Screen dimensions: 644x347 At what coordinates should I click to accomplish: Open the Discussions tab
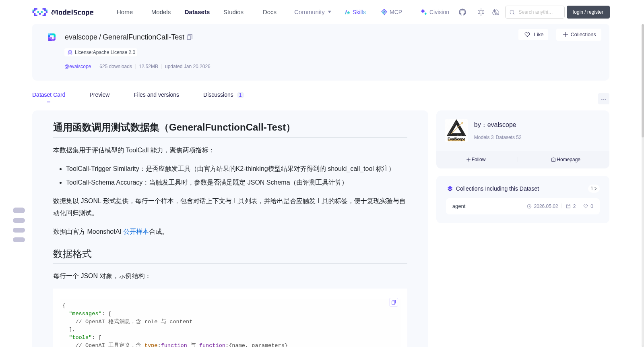click(223, 95)
